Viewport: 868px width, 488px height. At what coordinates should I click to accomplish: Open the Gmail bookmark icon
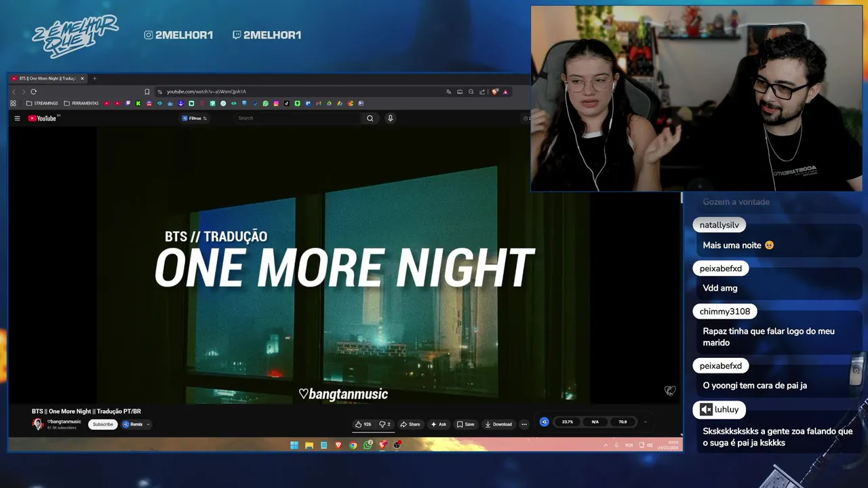pos(318,104)
